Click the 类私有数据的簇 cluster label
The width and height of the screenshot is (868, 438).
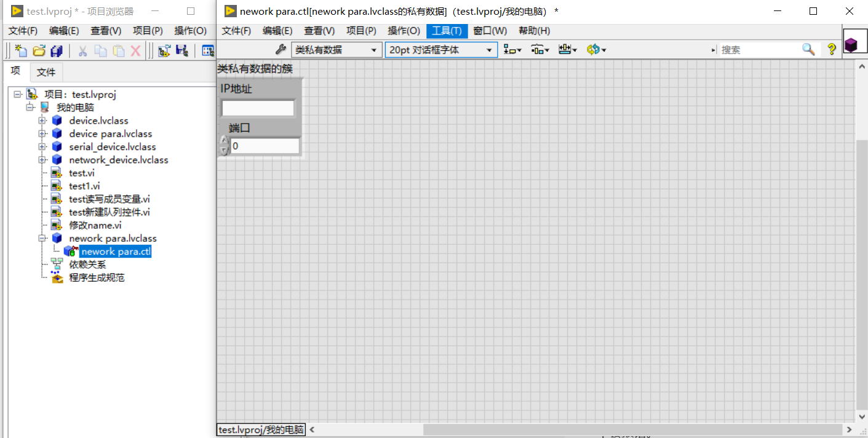tap(255, 69)
